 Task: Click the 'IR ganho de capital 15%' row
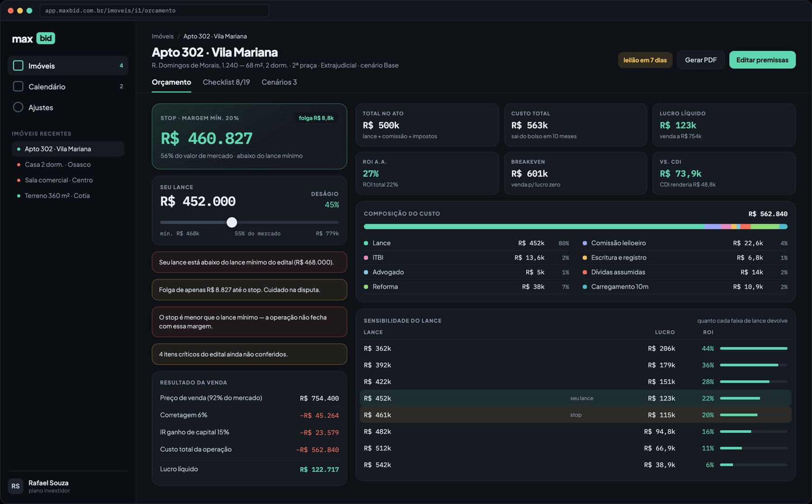(x=249, y=432)
